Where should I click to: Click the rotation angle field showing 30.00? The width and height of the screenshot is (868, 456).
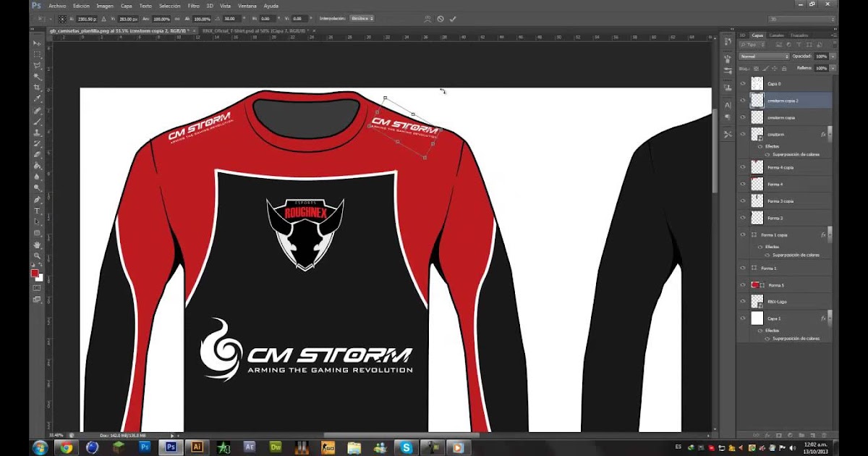pyautogui.click(x=231, y=18)
